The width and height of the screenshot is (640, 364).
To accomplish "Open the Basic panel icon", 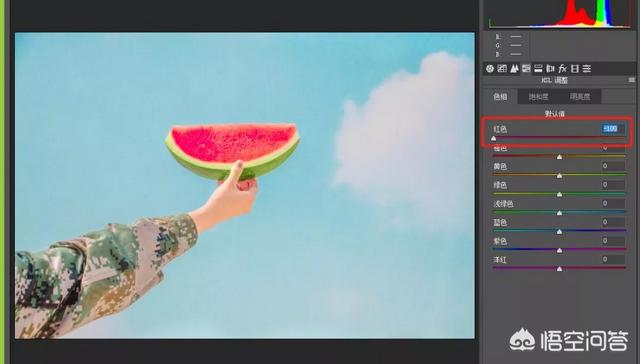I will [490, 69].
